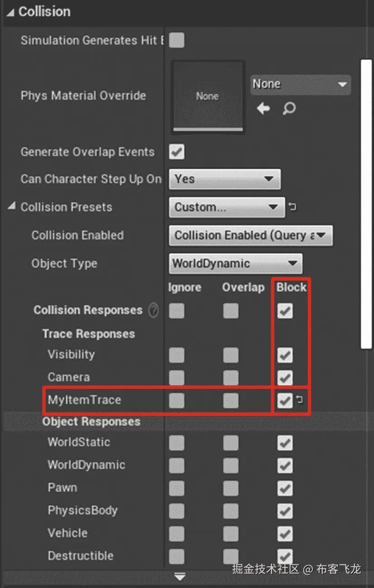This screenshot has height=588, width=374.
Task: Check Block for all Collision Responses
Action: click(285, 310)
